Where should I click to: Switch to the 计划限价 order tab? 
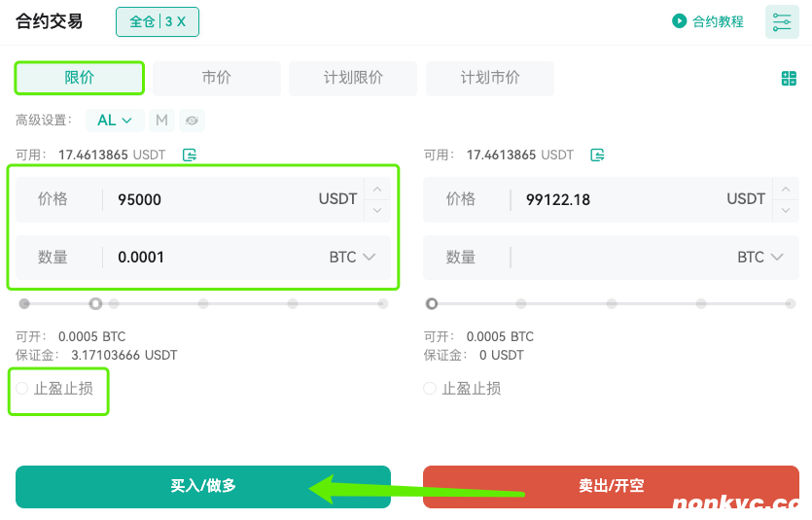tap(353, 78)
